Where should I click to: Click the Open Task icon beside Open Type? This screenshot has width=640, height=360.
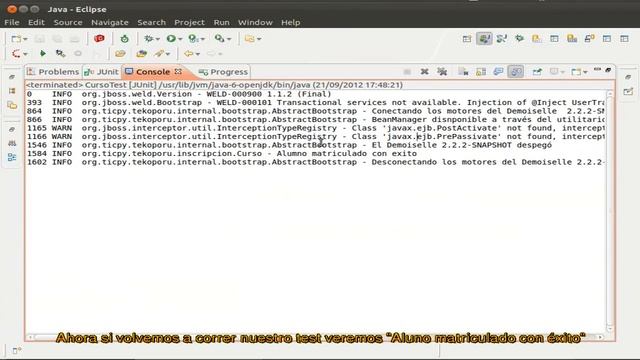[141, 53]
